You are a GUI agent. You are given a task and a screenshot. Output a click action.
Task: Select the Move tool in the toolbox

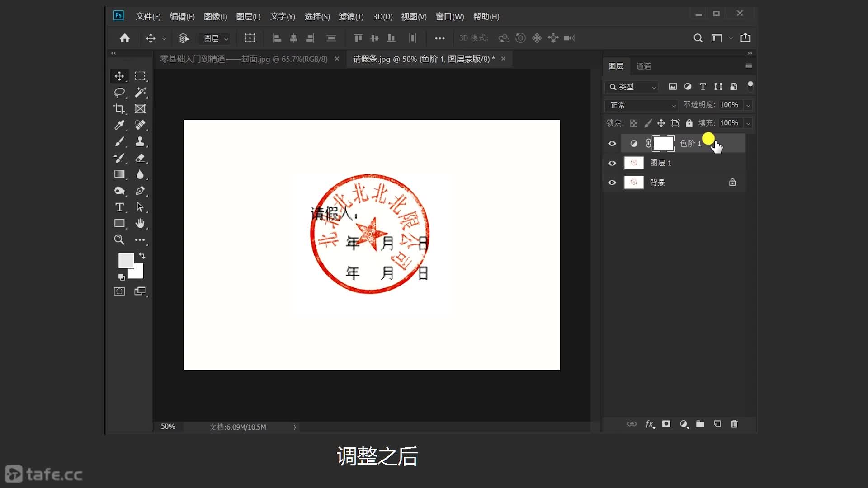tap(119, 76)
